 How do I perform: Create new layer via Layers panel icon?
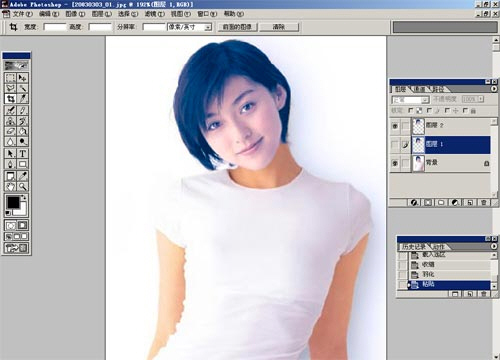pyautogui.click(x=470, y=202)
